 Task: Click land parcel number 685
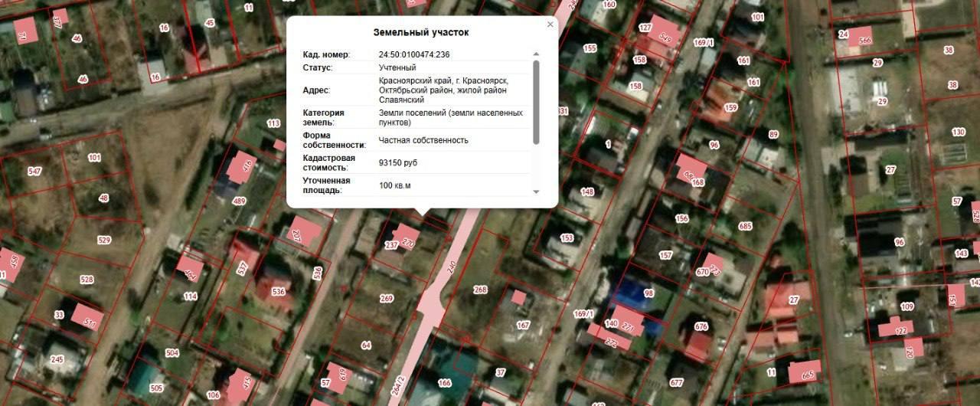(x=745, y=226)
